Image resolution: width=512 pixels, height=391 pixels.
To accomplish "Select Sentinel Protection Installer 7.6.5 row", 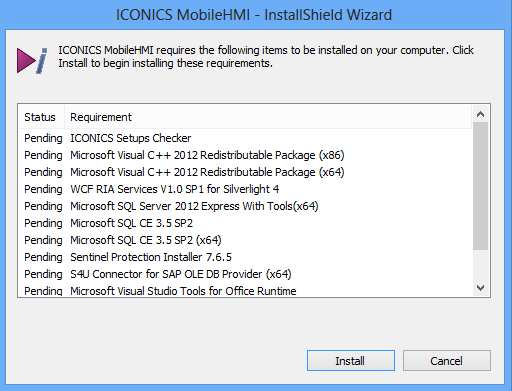I will point(245,257).
